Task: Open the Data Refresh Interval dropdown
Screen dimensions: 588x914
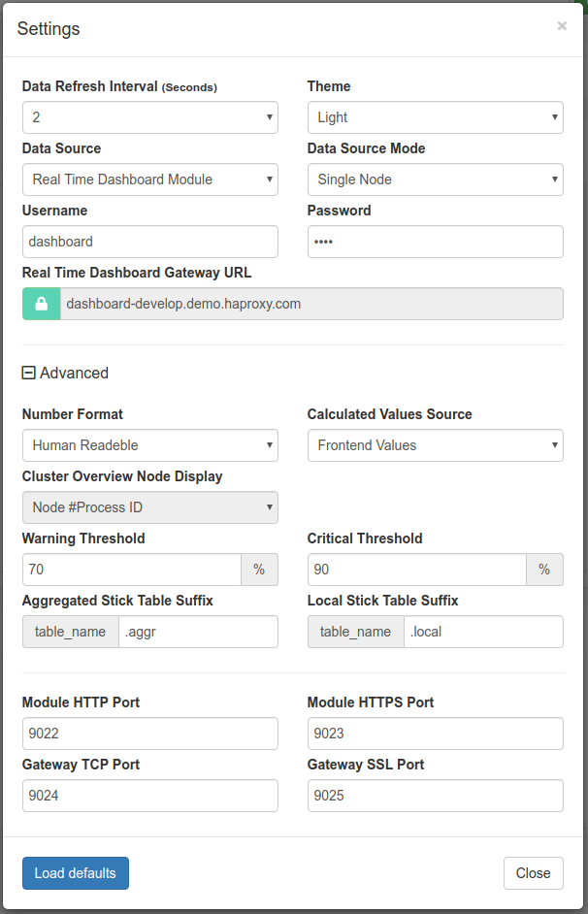Action: 149,117
